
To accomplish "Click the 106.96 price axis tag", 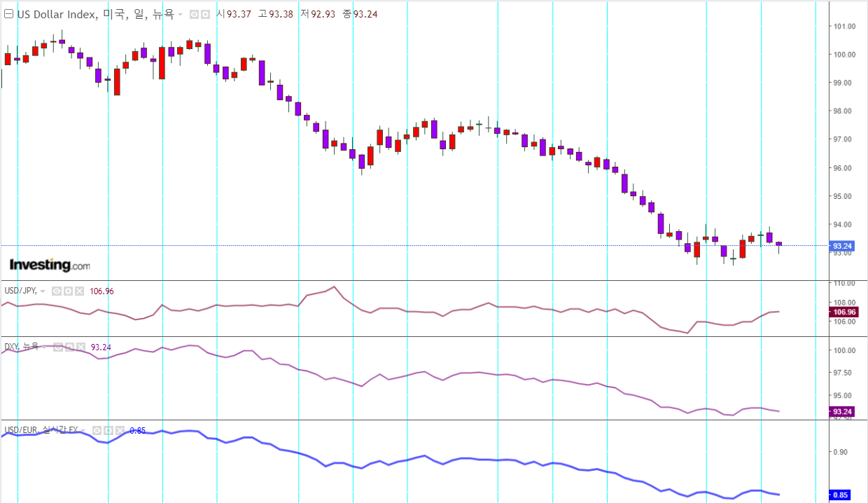I will (843, 312).
